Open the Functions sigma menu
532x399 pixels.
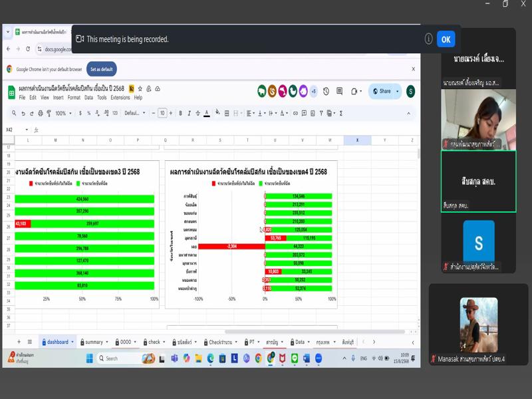[x=340, y=113]
